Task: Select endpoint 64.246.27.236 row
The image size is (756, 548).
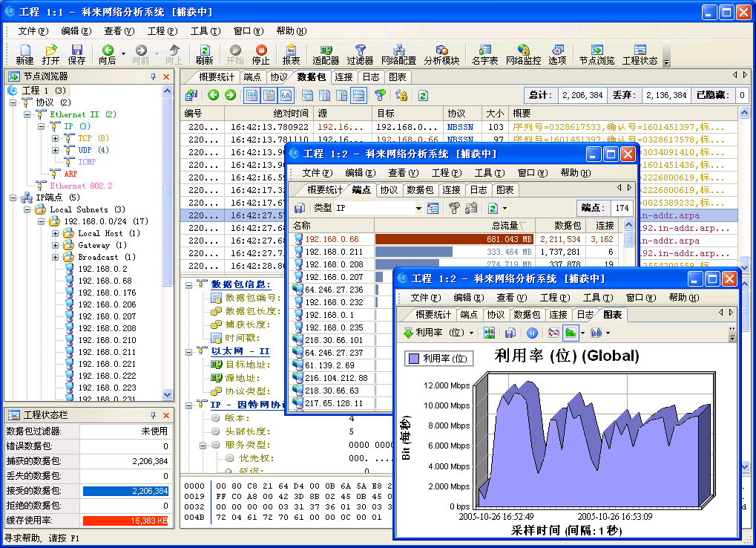Action: [x=342, y=290]
